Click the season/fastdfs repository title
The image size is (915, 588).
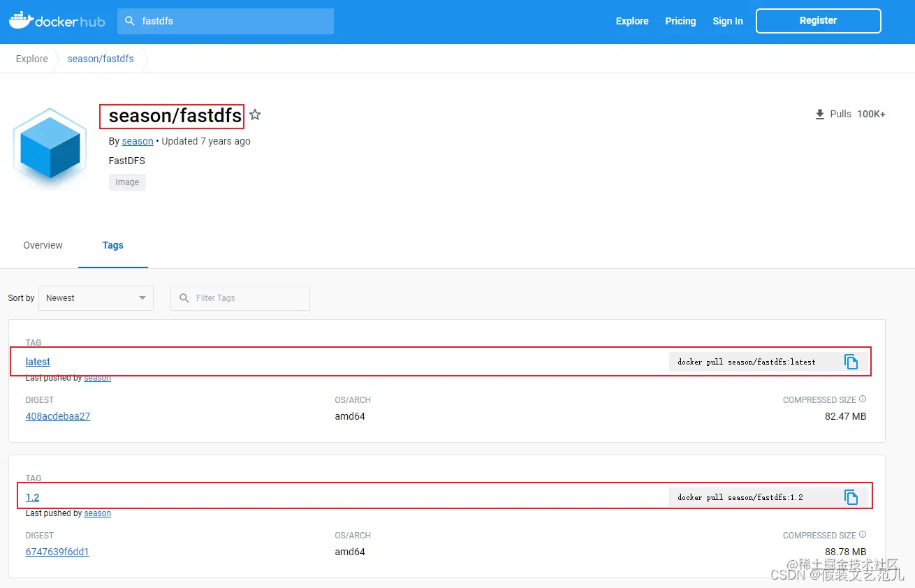(175, 115)
